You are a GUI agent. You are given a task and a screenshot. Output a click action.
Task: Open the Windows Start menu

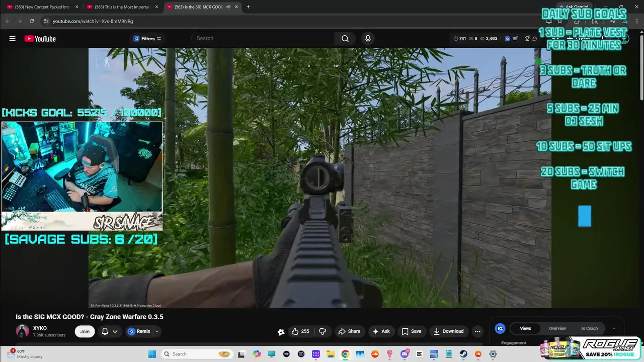point(152,354)
